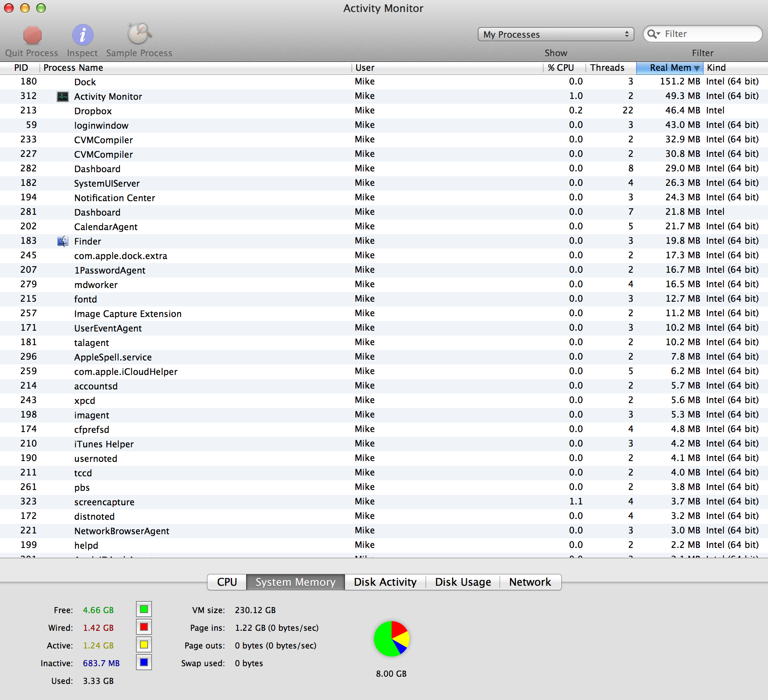Click the blue Inactive memory color swatch
This screenshot has width=768, height=700.
144,663
